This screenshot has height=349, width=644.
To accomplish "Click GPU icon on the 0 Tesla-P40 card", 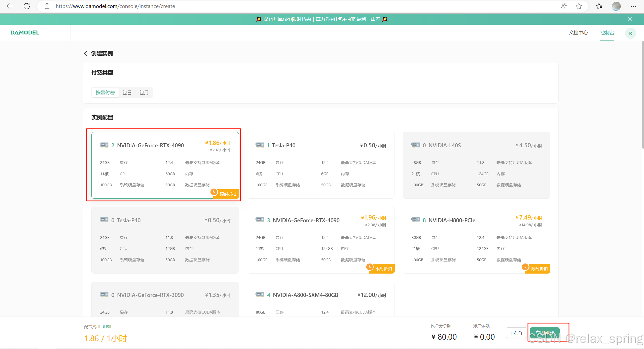I will coord(104,220).
